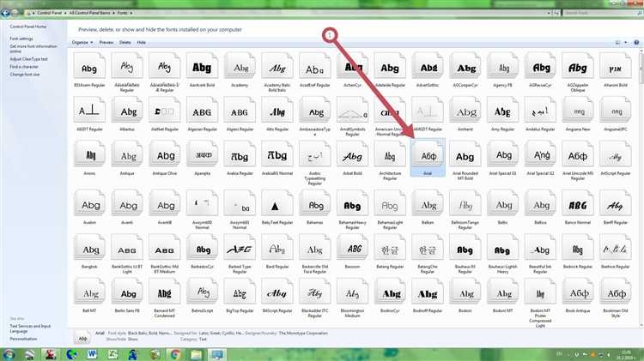Image resolution: width=644 pixels, height=361 pixels.
Task: Select the Arial Rounded MT Bold font
Action: coord(465,159)
